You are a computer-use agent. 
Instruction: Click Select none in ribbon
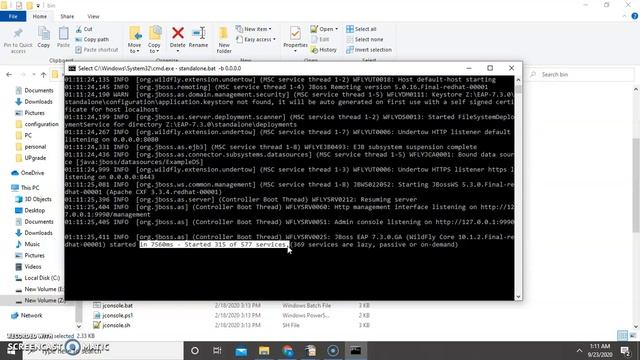tap(364, 39)
